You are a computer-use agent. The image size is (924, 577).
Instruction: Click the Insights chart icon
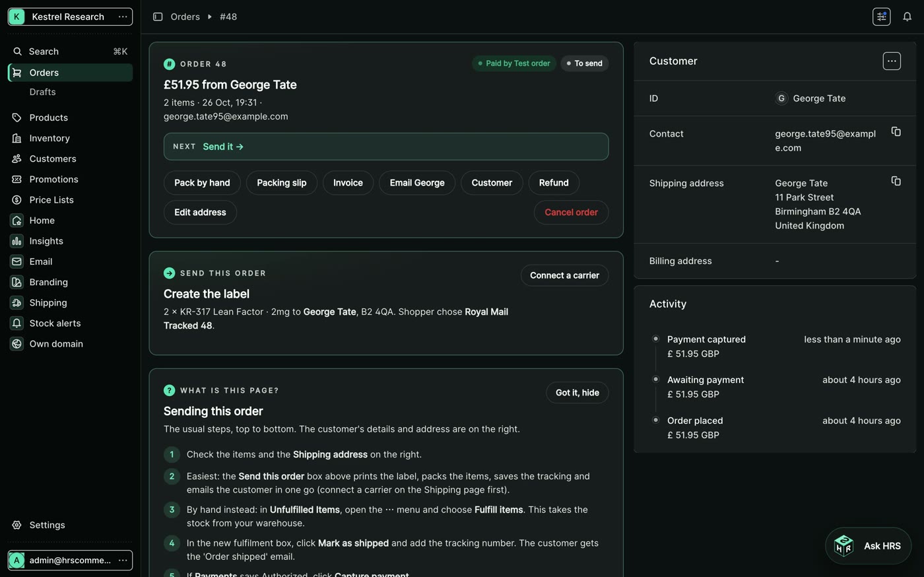point(16,241)
